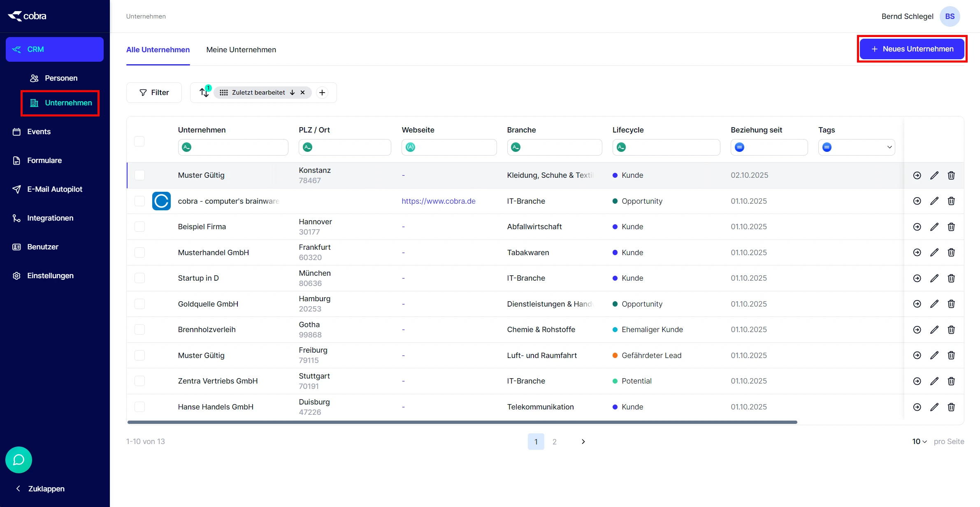Click the sort arrows icon
The image size is (980, 507).
[204, 92]
